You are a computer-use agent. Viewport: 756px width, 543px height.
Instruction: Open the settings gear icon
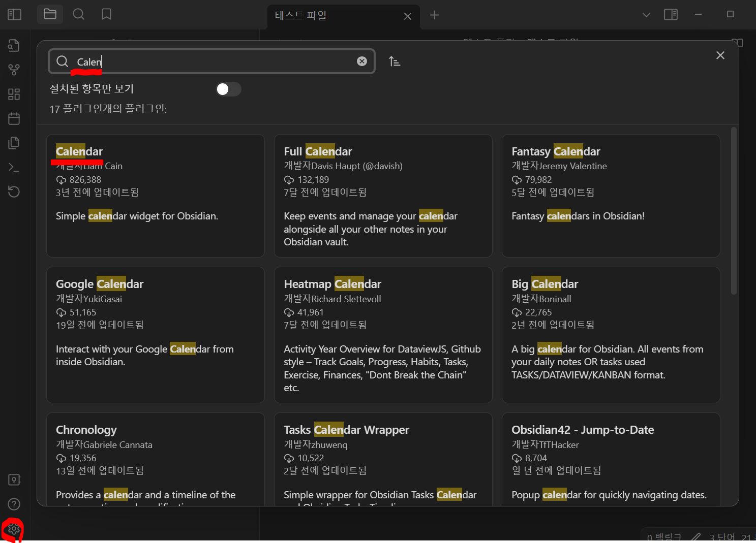click(14, 529)
